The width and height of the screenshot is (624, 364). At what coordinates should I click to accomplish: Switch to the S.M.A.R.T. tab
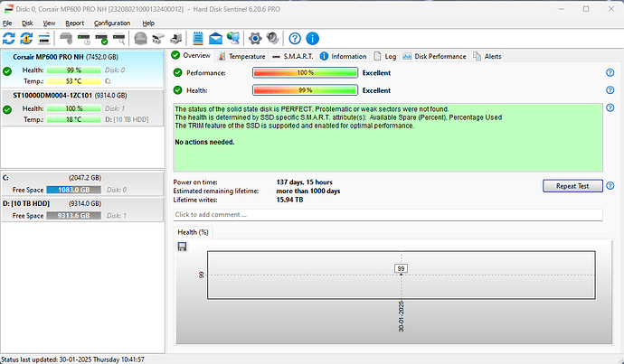pos(296,56)
